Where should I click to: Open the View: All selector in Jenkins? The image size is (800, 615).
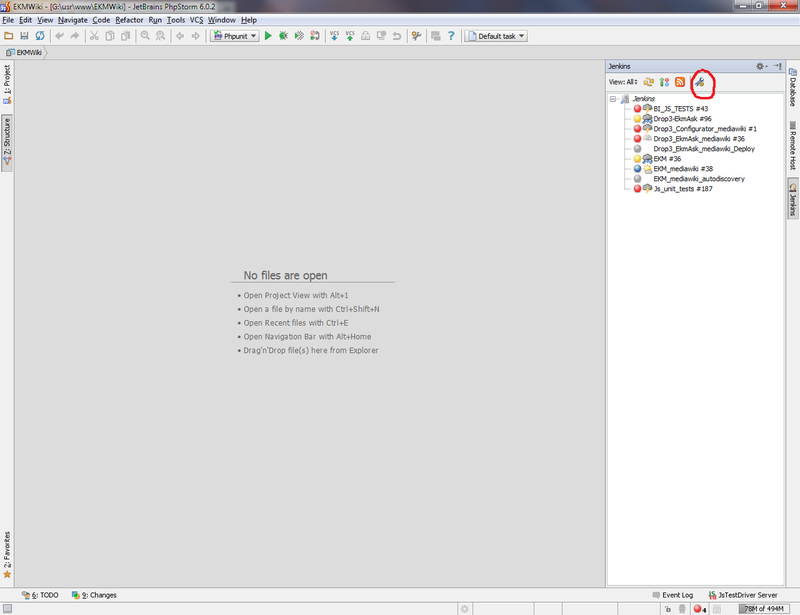[x=623, y=82]
